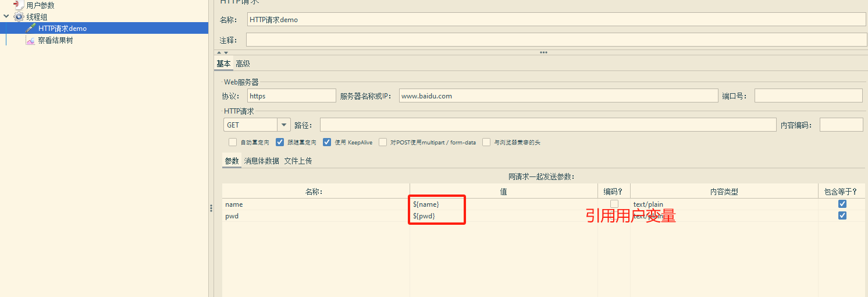Click the 名称 column header

tap(316, 192)
